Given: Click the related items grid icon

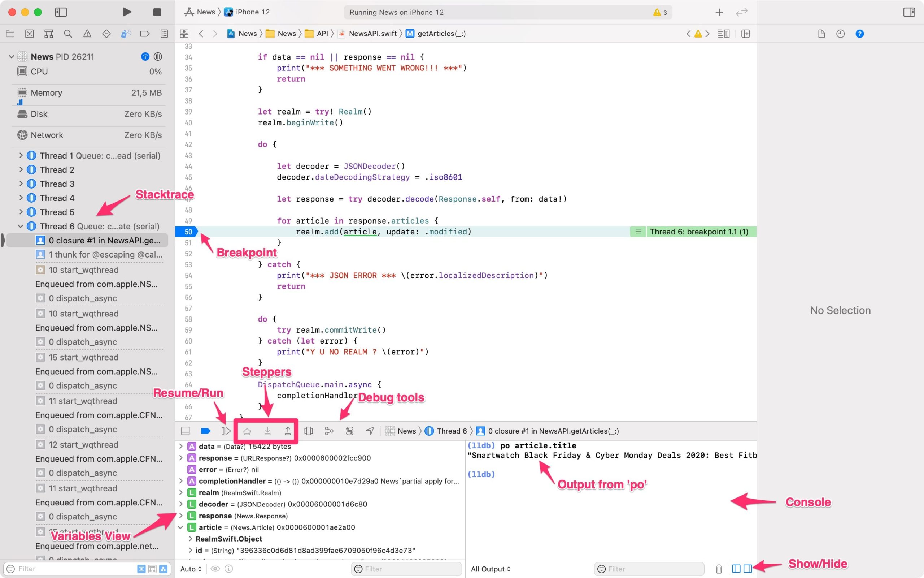Looking at the screenshot, I should pyautogui.click(x=184, y=34).
